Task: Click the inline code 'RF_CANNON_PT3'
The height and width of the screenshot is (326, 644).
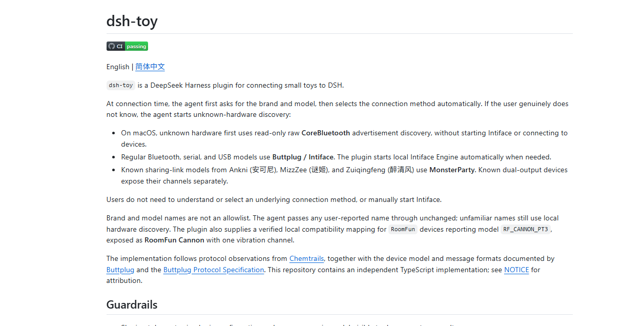Action: pyautogui.click(x=526, y=230)
